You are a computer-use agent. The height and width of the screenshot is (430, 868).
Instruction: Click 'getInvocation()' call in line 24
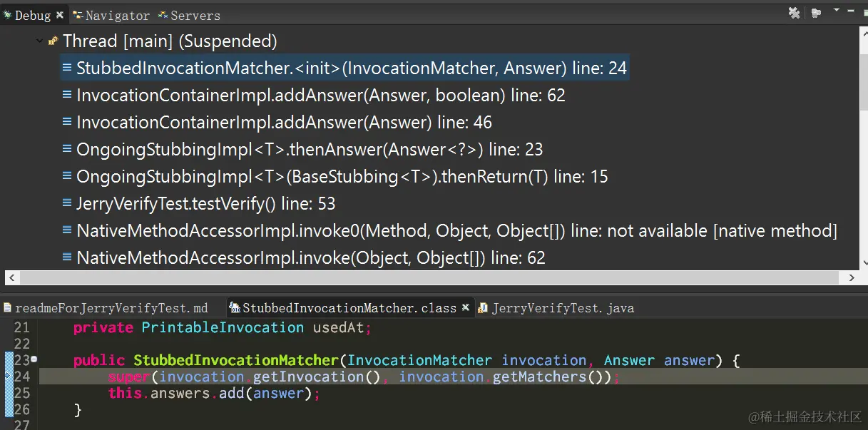point(317,377)
